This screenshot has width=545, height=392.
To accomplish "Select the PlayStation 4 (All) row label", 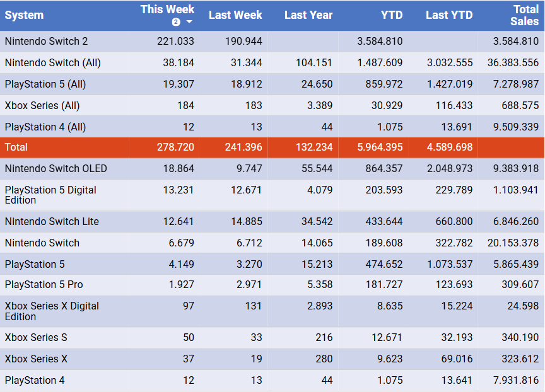I will point(45,127).
